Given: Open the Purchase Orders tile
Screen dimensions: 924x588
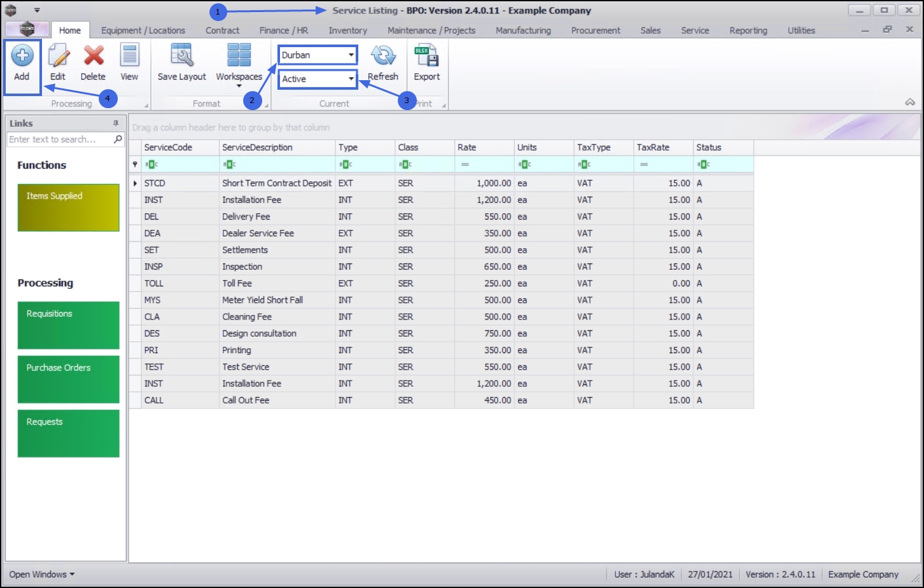Looking at the screenshot, I should tap(69, 379).
